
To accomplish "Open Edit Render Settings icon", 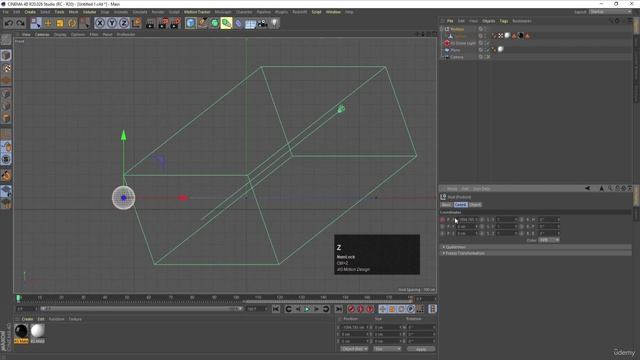I will [x=175, y=23].
